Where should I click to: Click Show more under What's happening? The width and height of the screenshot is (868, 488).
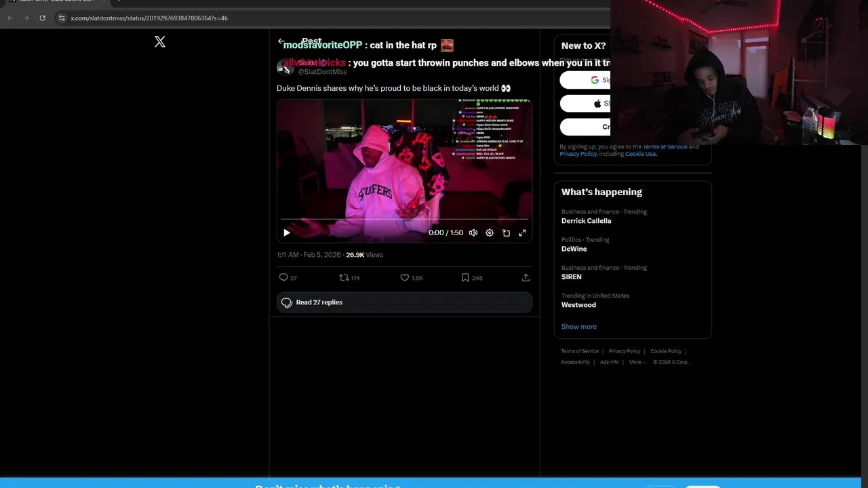click(578, 327)
